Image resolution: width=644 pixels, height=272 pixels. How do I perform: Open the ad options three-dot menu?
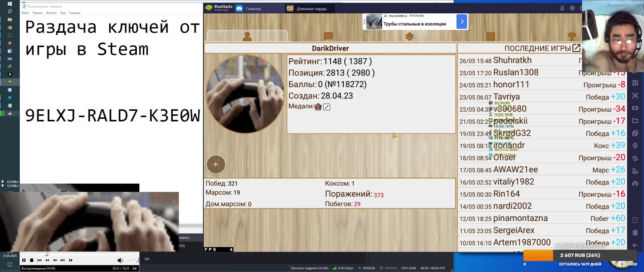point(364,22)
